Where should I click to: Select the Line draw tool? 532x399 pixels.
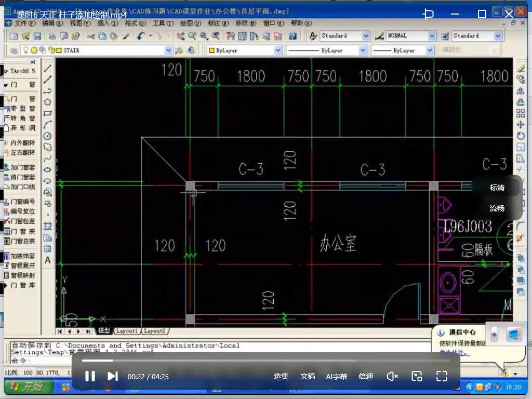coord(47,68)
